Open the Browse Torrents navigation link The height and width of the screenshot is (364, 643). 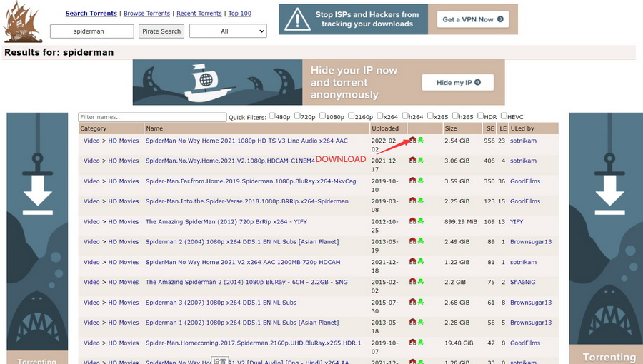148,14
